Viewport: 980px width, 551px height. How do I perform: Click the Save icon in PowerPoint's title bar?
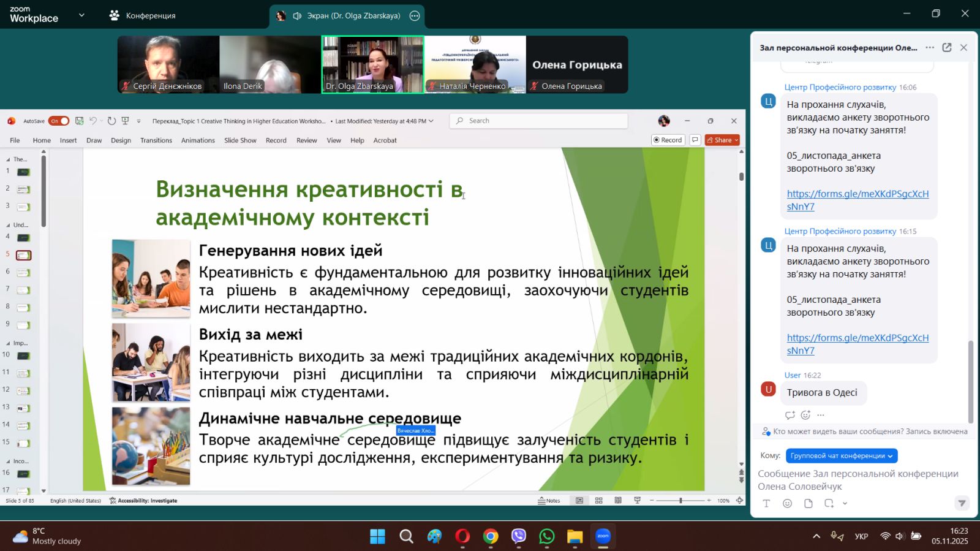coord(80,121)
